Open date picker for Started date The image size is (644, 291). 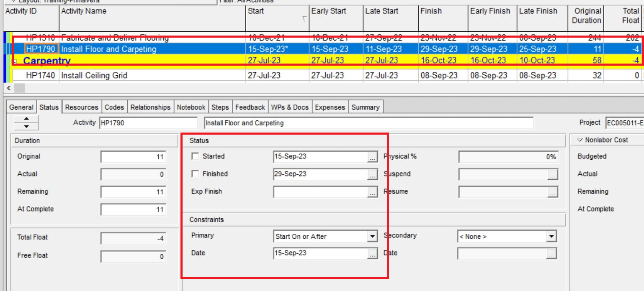click(372, 157)
